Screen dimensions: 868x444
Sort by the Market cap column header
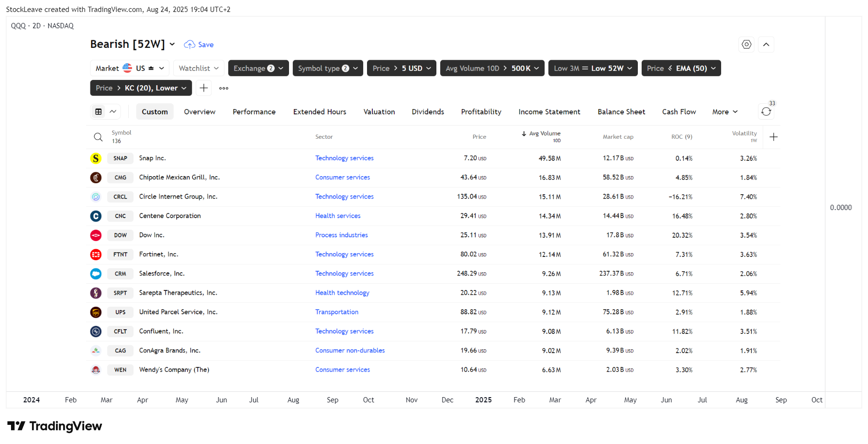coord(618,137)
